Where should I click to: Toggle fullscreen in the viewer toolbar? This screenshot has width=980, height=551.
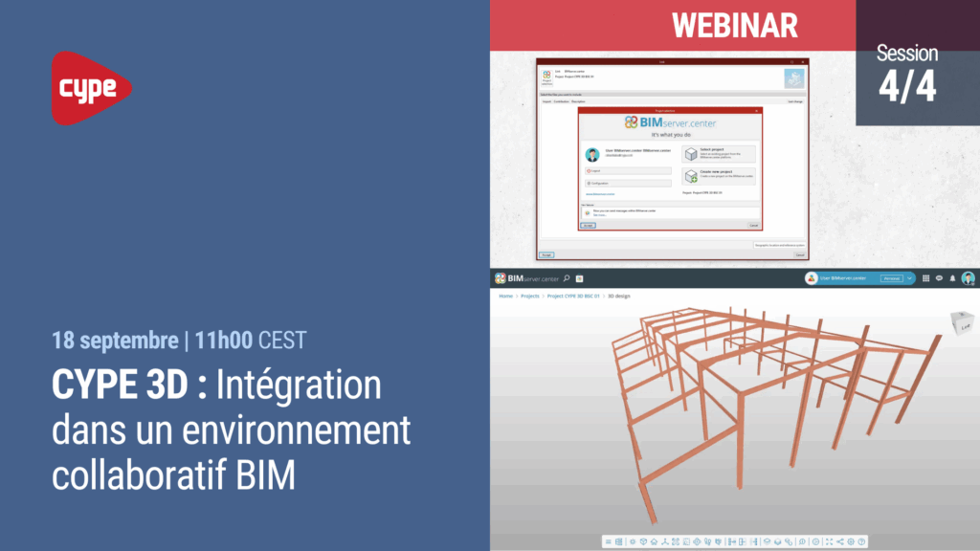(828, 541)
